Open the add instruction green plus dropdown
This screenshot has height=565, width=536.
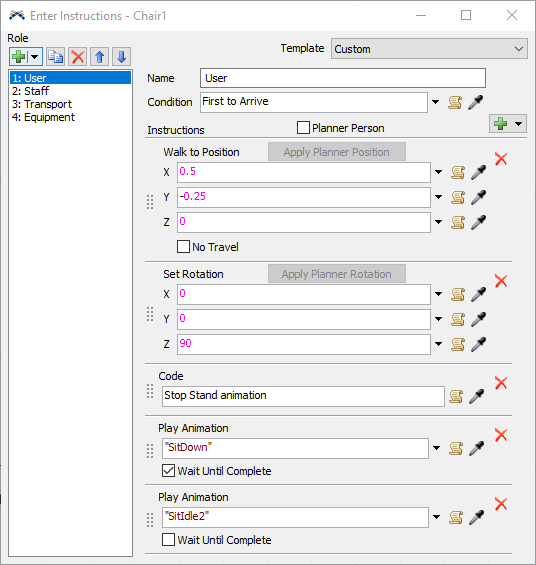click(508, 124)
